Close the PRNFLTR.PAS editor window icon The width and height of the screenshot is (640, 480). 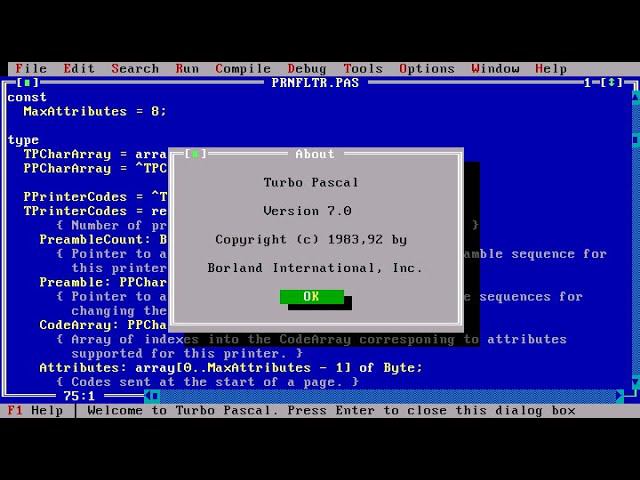pos(27,82)
